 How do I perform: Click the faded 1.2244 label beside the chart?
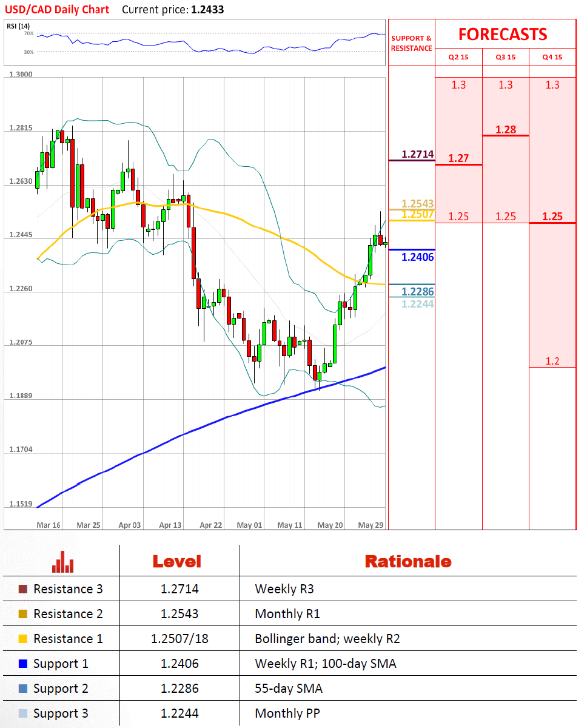418,304
